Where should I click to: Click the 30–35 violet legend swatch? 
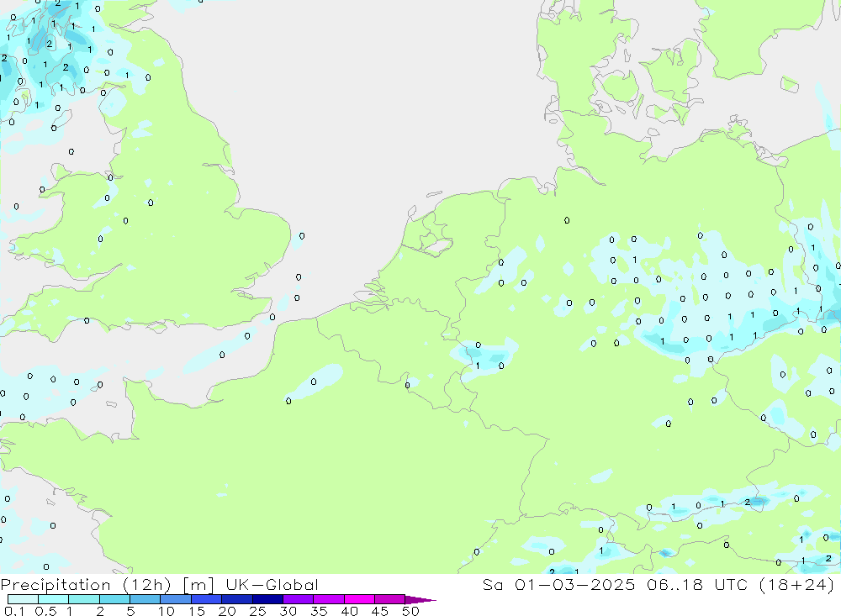[298, 599]
